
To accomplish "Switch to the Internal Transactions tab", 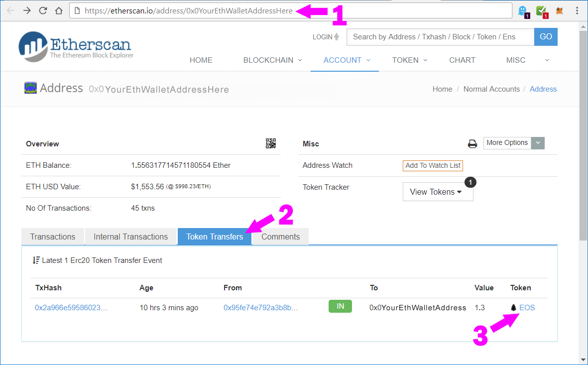I will pos(130,237).
